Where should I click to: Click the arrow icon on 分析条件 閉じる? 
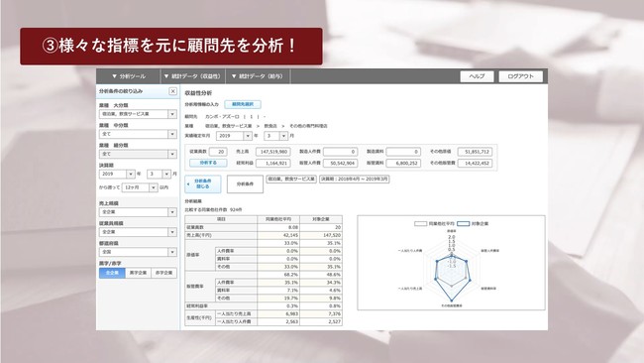click(188, 184)
